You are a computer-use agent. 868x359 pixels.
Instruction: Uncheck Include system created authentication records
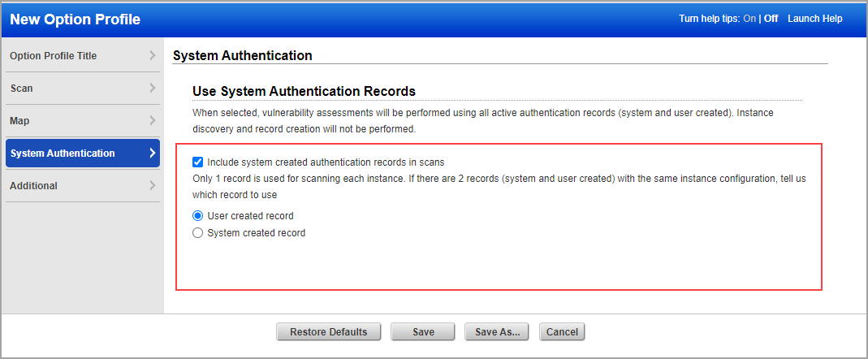point(197,162)
